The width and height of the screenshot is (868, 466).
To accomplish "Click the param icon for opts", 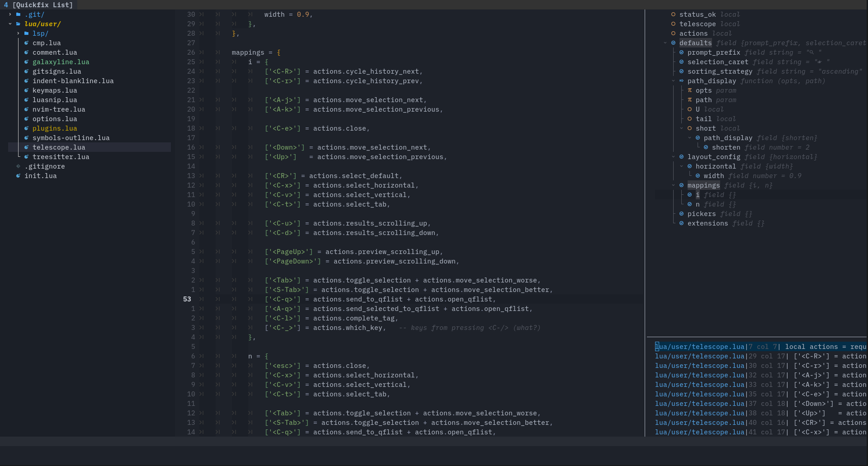I will (x=689, y=90).
